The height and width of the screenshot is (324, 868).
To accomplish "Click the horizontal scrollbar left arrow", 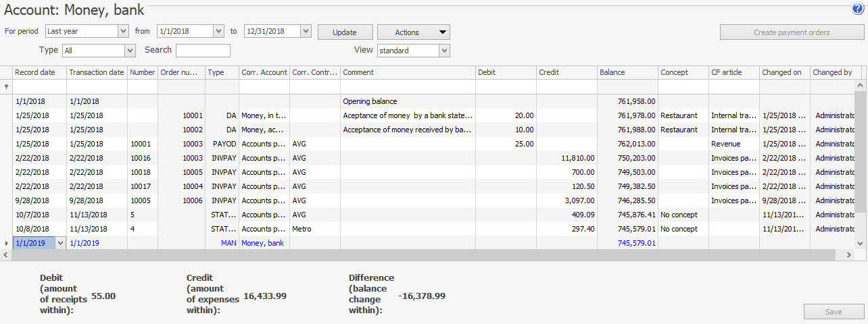I will click(6, 255).
